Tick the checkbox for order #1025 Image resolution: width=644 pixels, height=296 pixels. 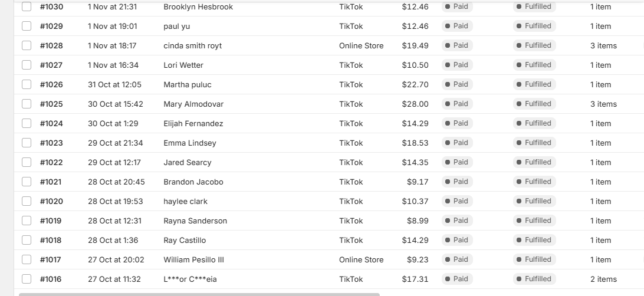[27, 104]
